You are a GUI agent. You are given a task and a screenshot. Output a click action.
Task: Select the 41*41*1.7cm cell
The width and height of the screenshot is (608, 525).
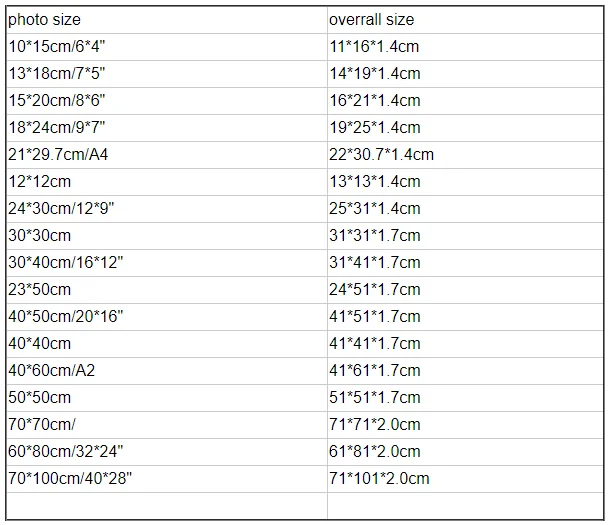pyautogui.click(x=374, y=344)
